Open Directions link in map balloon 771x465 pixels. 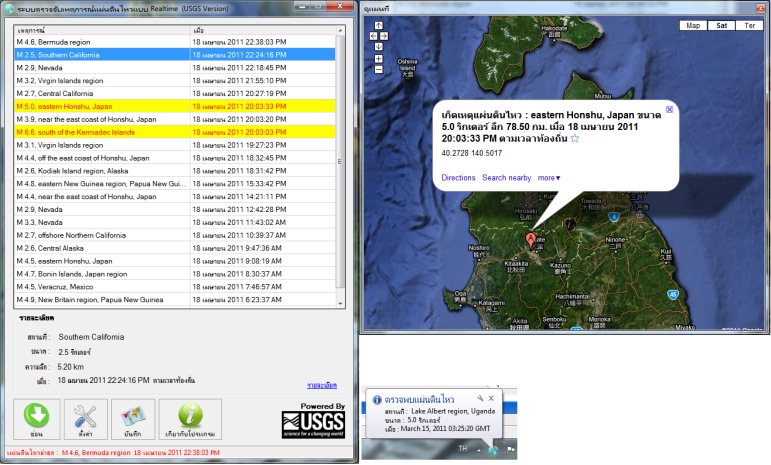[458, 178]
